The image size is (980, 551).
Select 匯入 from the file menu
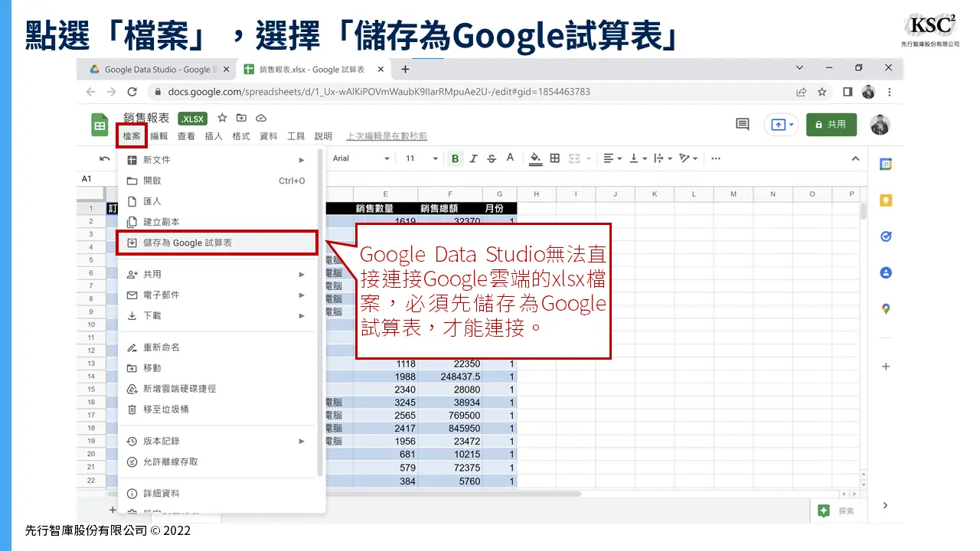[217, 201]
